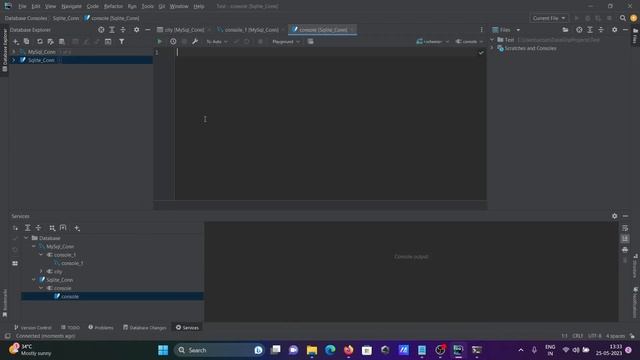Image resolution: width=640 pixels, height=360 pixels.
Task: Open console settings wrench icon
Action: (x=195, y=42)
